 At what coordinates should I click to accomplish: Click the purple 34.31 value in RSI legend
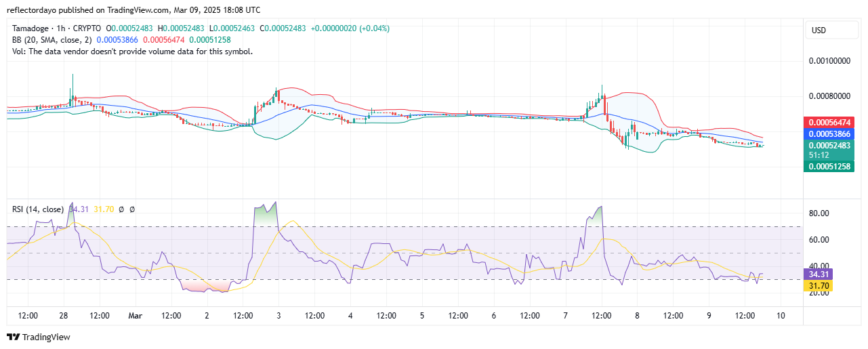point(78,209)
